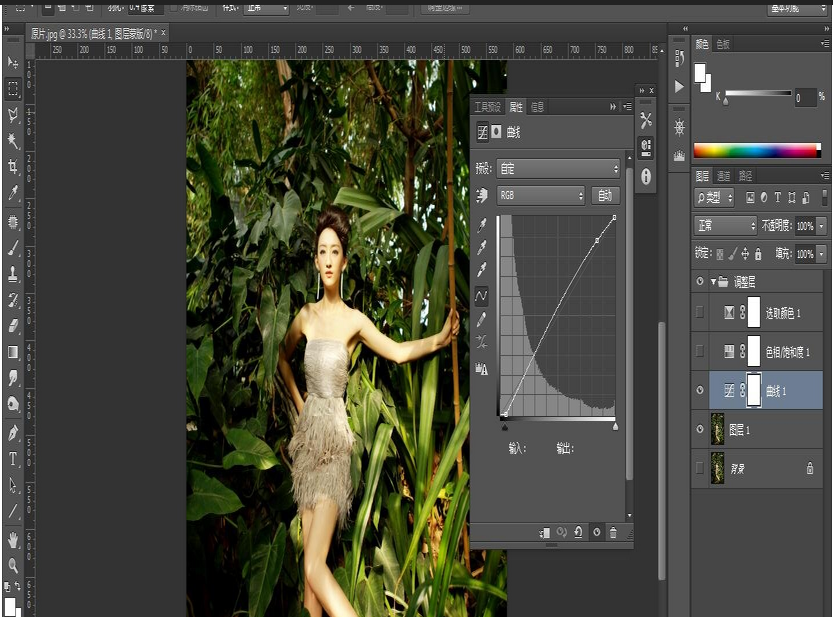Open the layer blend mode dropdown showing 正常
The image size is (833, 617).
(722, 224)
